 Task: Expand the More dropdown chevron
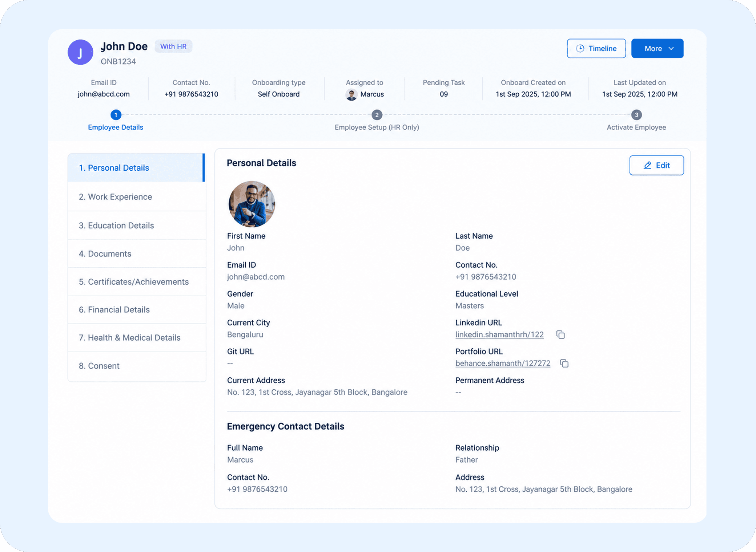tap(671, 48)
